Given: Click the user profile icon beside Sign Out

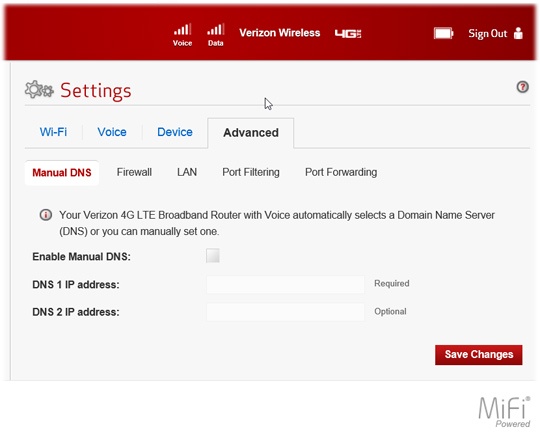Looking at the screenshot, I should click(518, 33).
